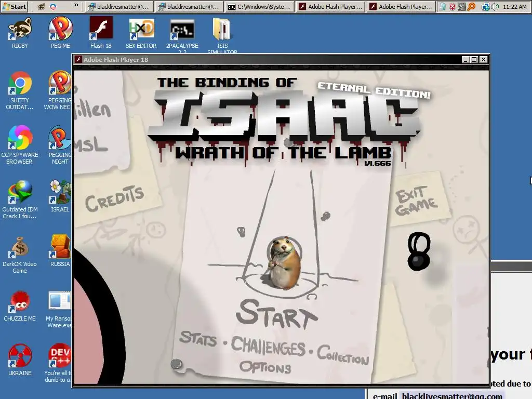Open the Windows Start menu

(x=14, y=6)
